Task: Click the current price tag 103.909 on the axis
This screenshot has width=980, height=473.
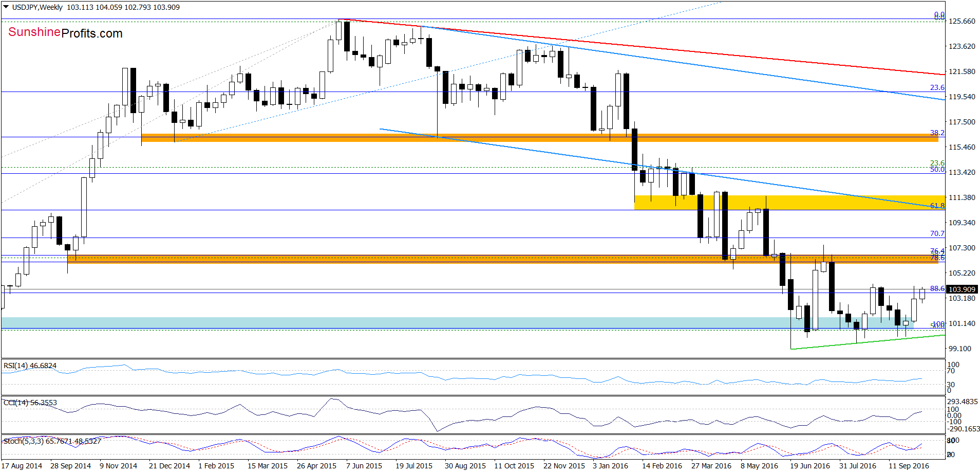Action: tap(962, 289)
